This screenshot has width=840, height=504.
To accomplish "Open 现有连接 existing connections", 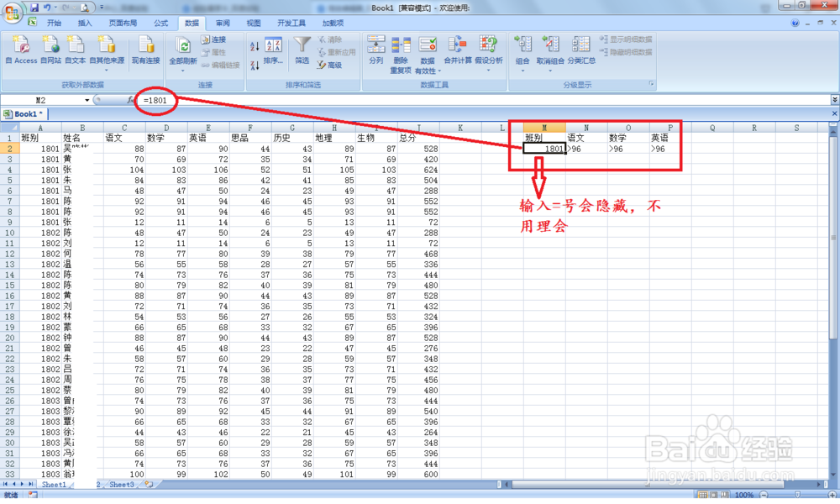I will point(145,50).
